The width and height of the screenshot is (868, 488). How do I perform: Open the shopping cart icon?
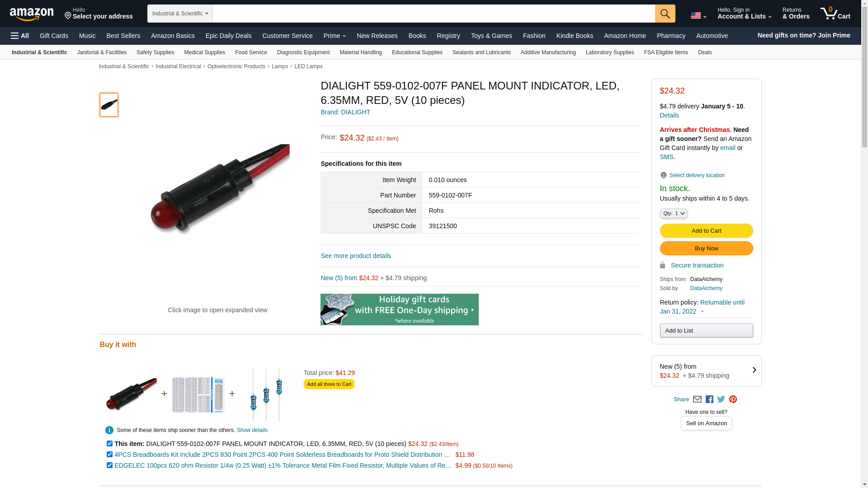835,14
